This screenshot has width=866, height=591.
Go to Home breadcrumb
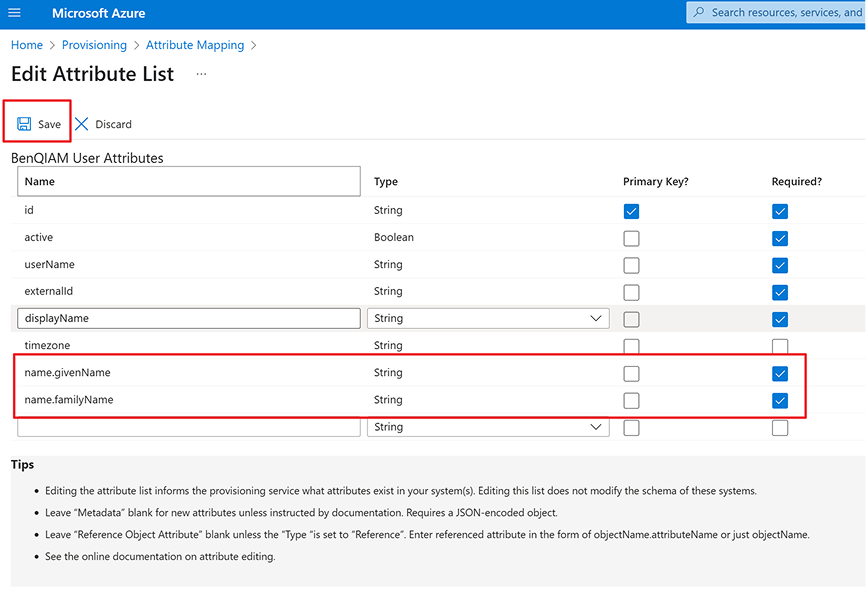pyautogui.click(x=27, y=45)
